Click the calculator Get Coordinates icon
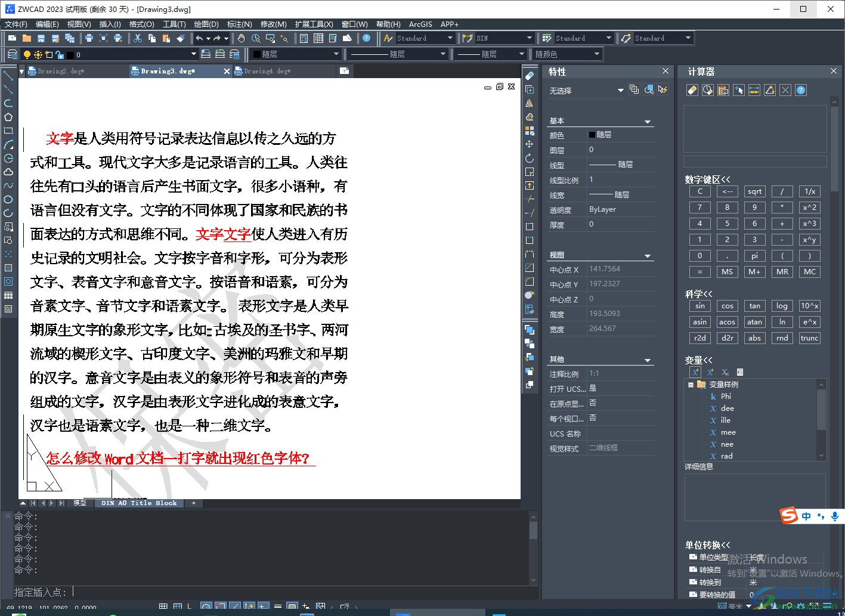845x616 pixels. click(739, 90)
